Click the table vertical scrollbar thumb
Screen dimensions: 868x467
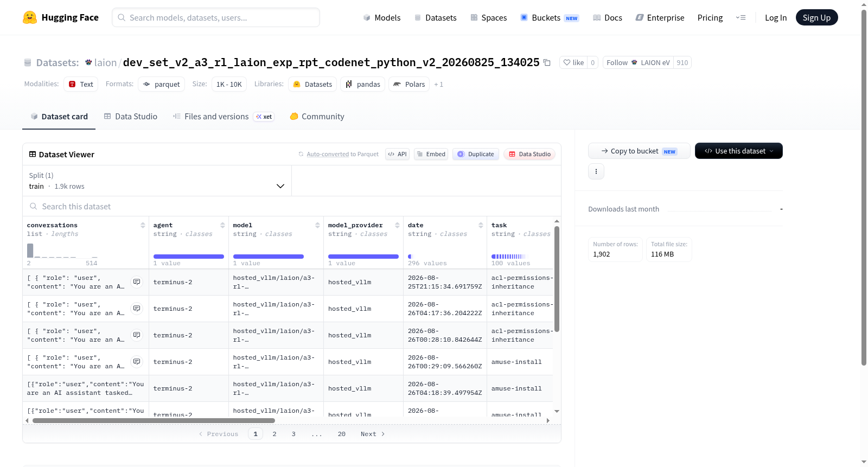pyautogui.click(x=557, y=279)
